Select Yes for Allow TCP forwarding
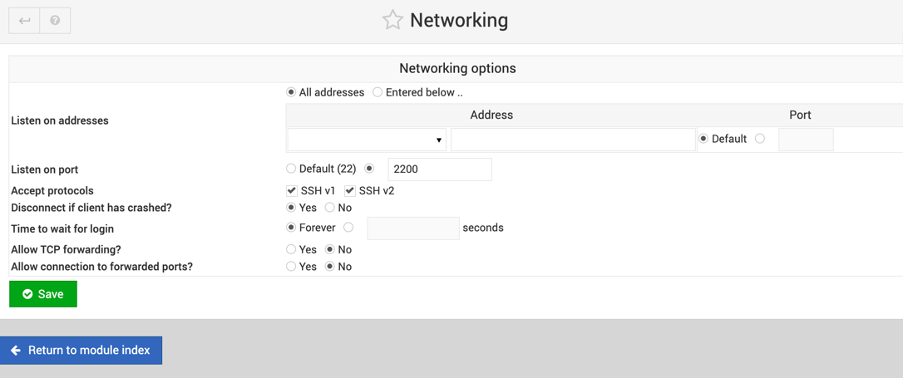 291,250
